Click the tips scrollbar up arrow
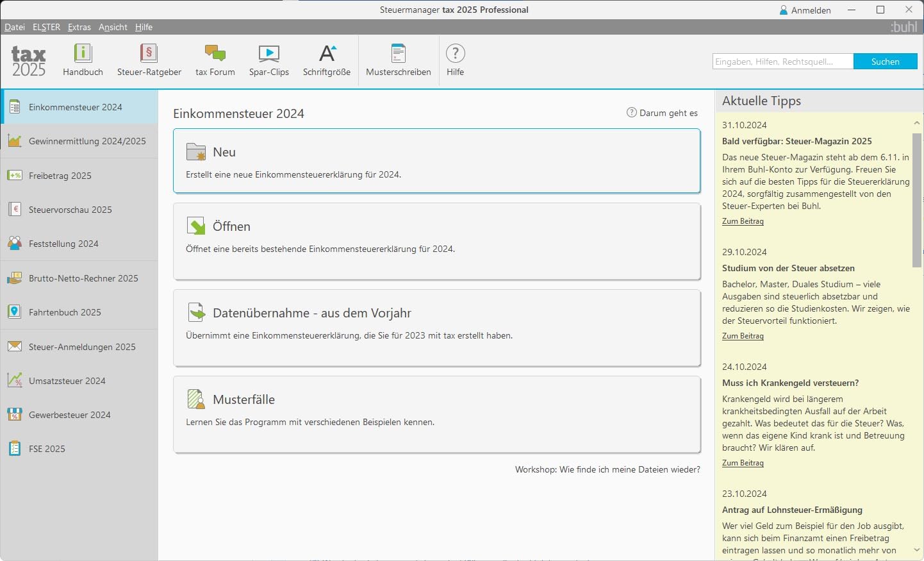 pyautogui.click(x=917, y=123)
